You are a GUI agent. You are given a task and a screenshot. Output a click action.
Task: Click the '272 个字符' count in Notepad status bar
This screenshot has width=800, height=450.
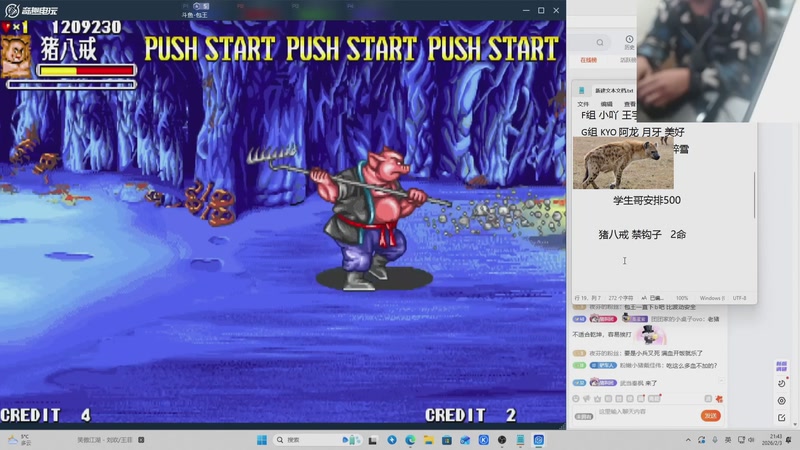(x=620, y=298)
